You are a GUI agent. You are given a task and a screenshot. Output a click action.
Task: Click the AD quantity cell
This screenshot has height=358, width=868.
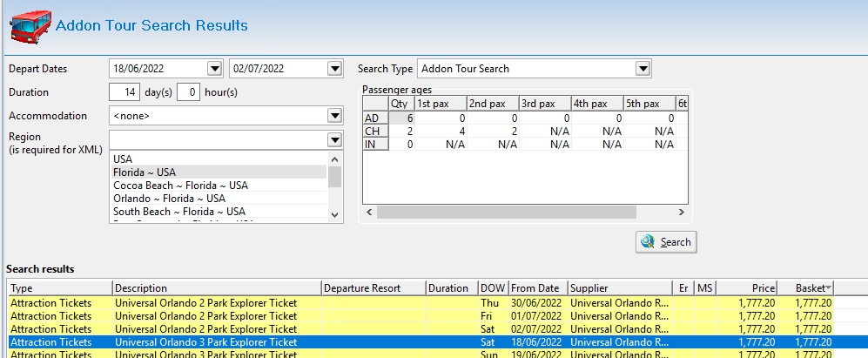click(401, 118)
